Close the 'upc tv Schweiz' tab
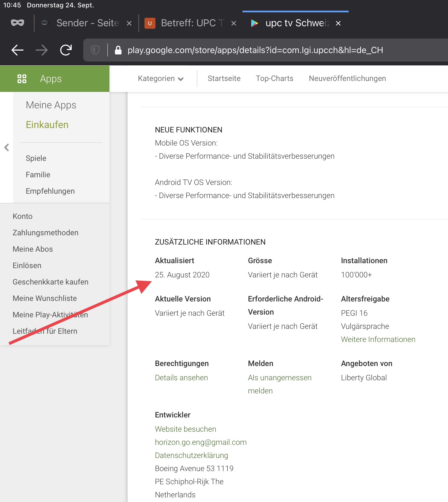Viewport: 448px width, 502px height. click(x=338, y=23)
